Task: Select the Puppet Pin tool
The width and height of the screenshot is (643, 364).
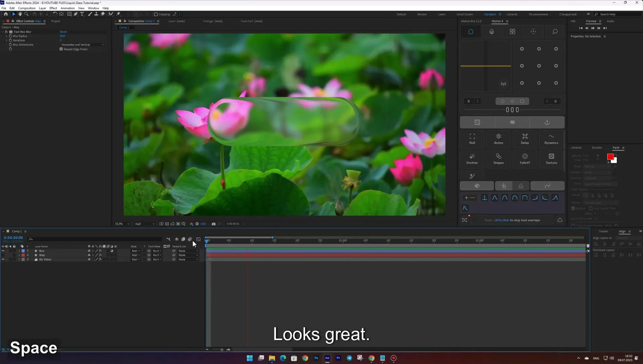Action: [x=118, y=14]
